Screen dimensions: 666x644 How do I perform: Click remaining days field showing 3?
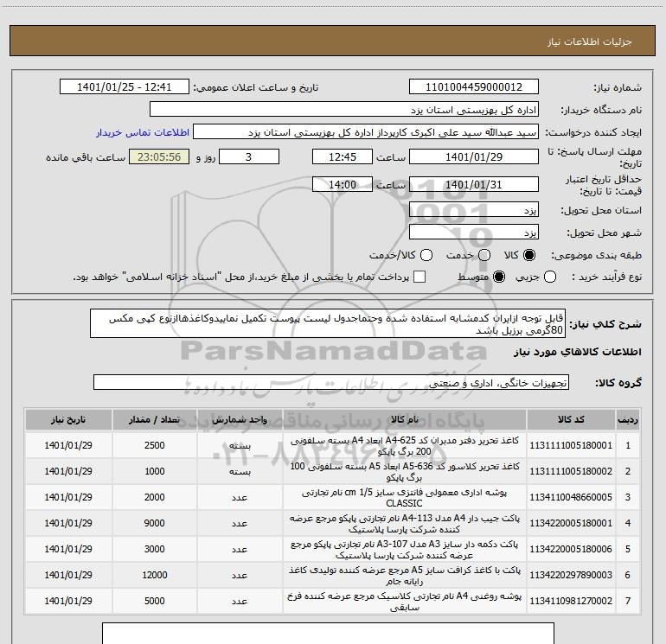[x=249, y=156]
